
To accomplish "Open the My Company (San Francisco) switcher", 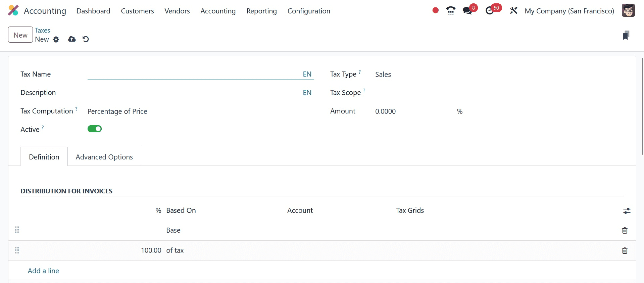I will pos(569,11).
